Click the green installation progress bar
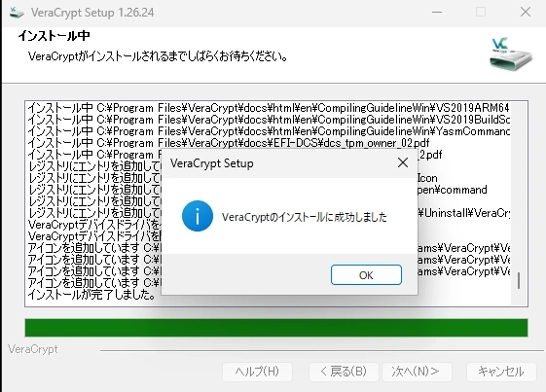Image resolution: width=546 pixels, height=392 pixels. tap(276, 328)
